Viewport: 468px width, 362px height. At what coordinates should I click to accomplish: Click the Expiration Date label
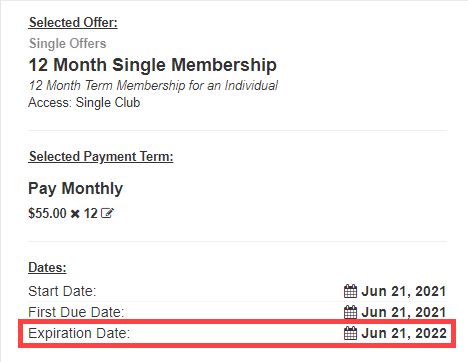[x=79, y=333]
